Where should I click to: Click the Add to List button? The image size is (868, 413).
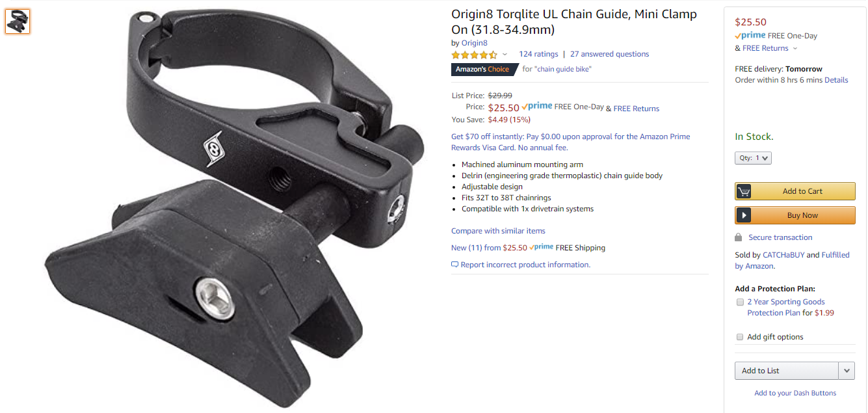click(787, 371)
